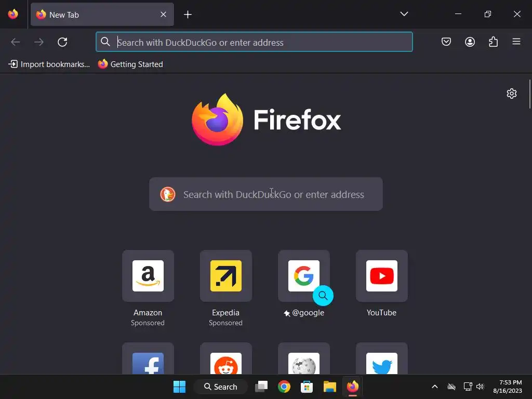This screenshot has width=532, height=399.
Task: Open the Extensions puzzle icon
Action: pos(493,42)
